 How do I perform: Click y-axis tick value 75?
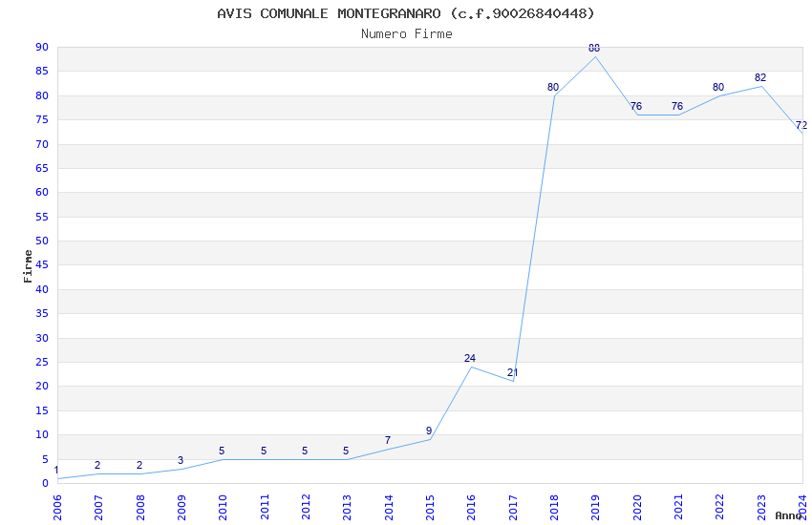click(42, 119)
